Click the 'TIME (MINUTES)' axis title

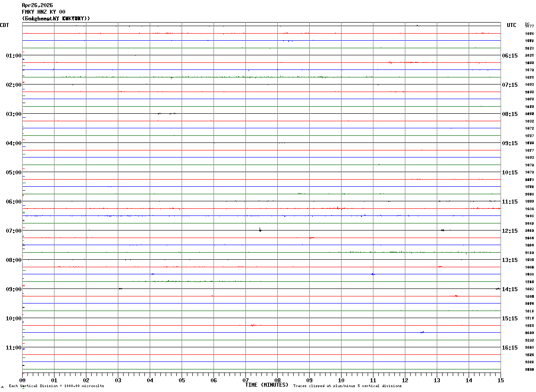pos(267,385)
